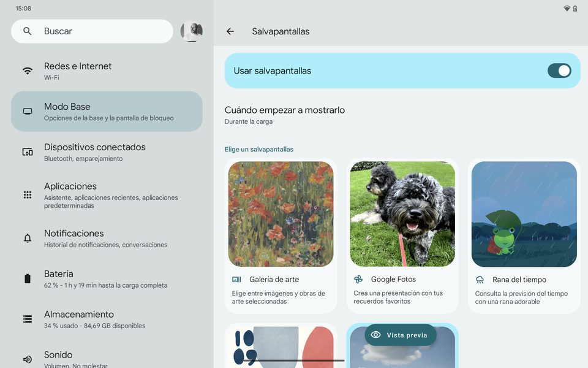Click the Galería de arte frame icon

236,280
